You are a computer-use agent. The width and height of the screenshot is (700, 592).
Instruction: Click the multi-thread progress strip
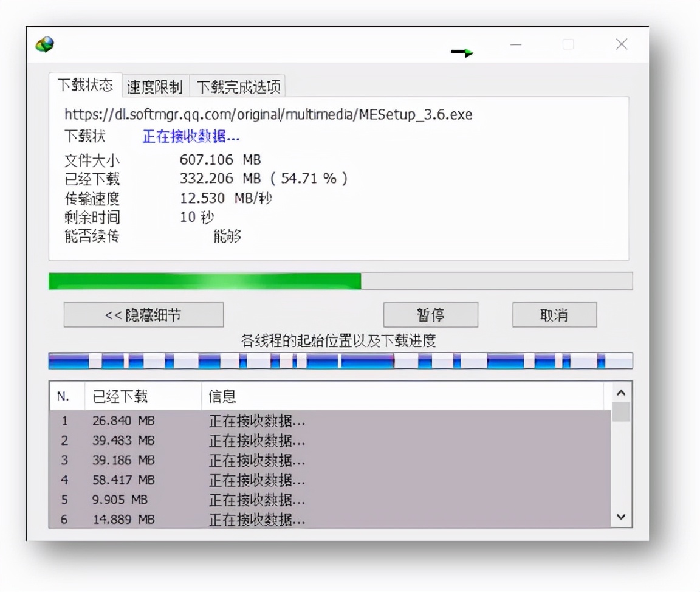pyautogui.click(x=340, y=360)
